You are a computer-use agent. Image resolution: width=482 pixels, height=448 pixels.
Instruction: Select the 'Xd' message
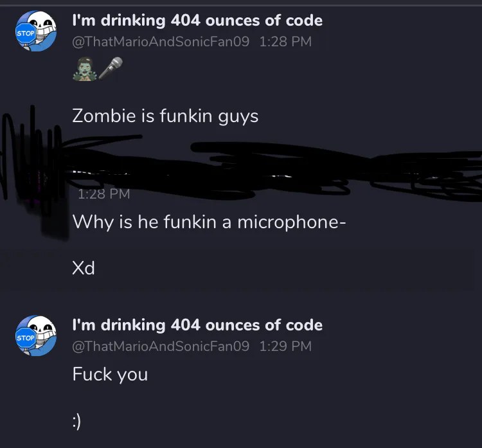[x=84, y=268]
